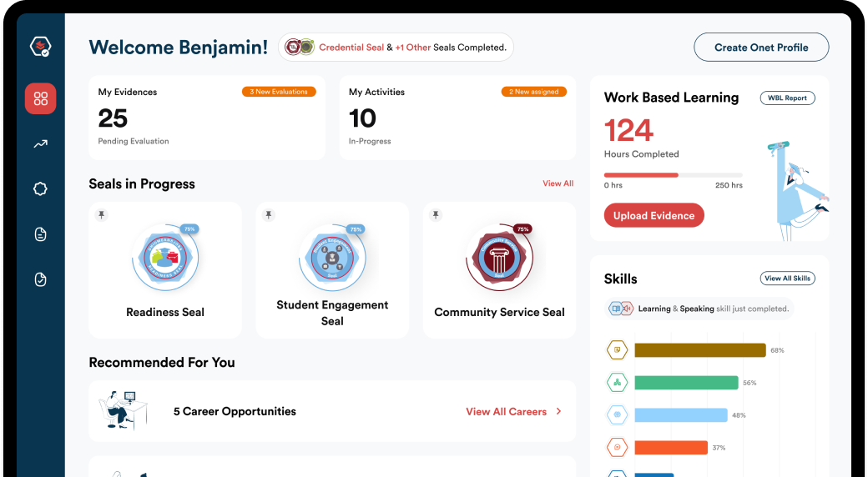This screenshot has height=477, width=868.
Task: Toggle pin on the Readiness Seal card
Action: 102,215
